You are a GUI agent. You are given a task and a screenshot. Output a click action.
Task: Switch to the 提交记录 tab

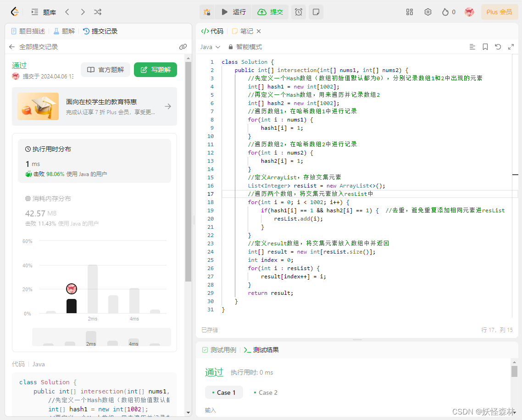coord(100,31)
